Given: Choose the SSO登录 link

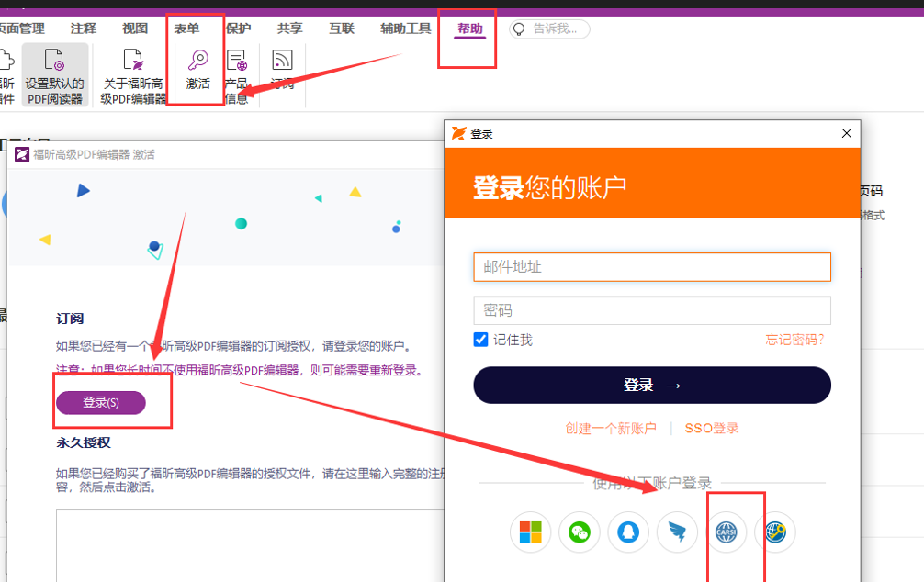Looking at the screenshot, I should [711, 429].
